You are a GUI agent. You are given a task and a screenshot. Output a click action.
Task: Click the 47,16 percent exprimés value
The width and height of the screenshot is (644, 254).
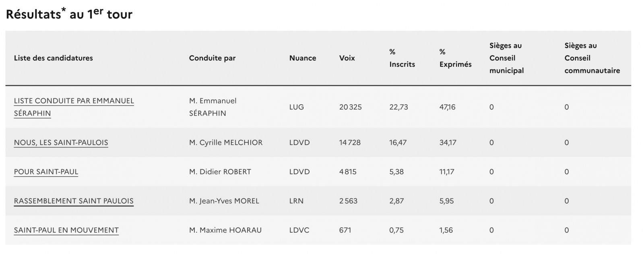[x=447, y=107]
